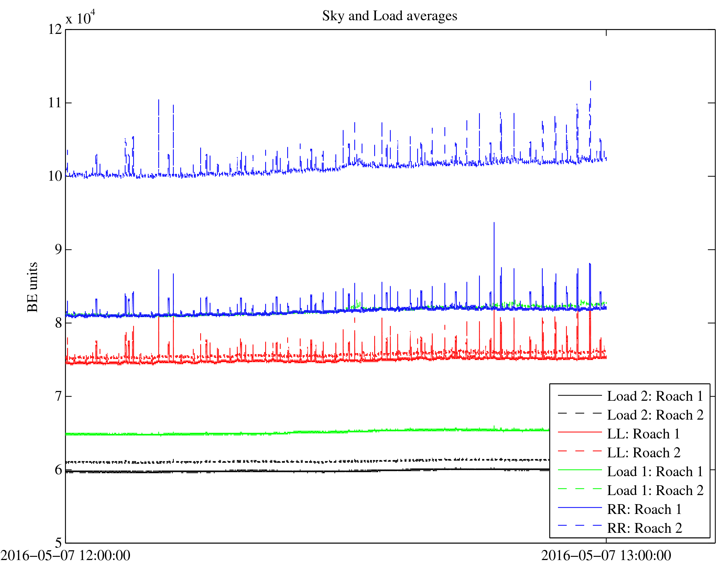Screen dimensions: 725x588
Task: Click the '2016-05-07 13:00:00' x-axis label
Action: pyautogui.click(x=606, y=556)
